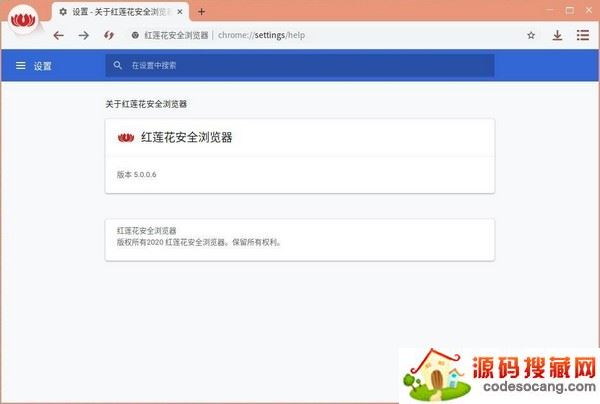
Task: Open a new tab with the plus button
Action: [x=201, y=12]
